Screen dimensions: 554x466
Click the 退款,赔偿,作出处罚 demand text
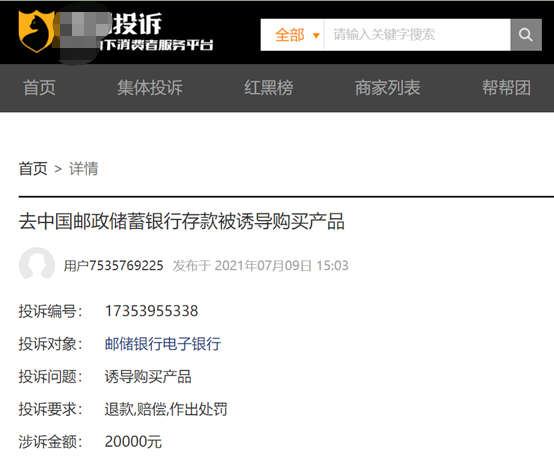point(166,409)
